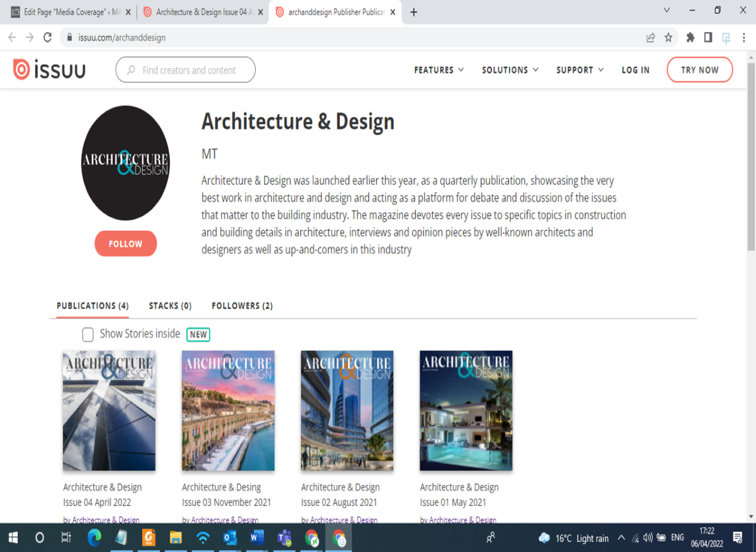Screen dimensions: 756x552
Task: Open the notification center icon
Action: 738,538
